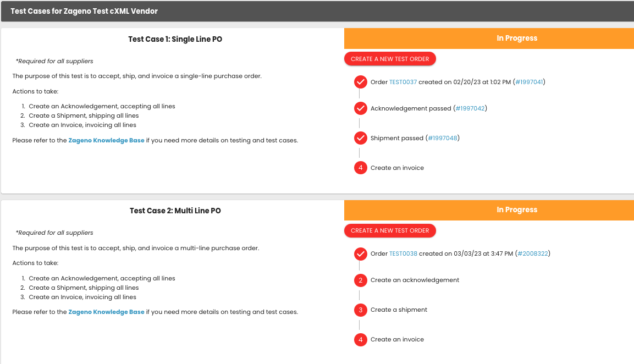Click the In Progress banner for Test Case 1
The height and width of the screenshot is (364, 634).
click(517, 38)
